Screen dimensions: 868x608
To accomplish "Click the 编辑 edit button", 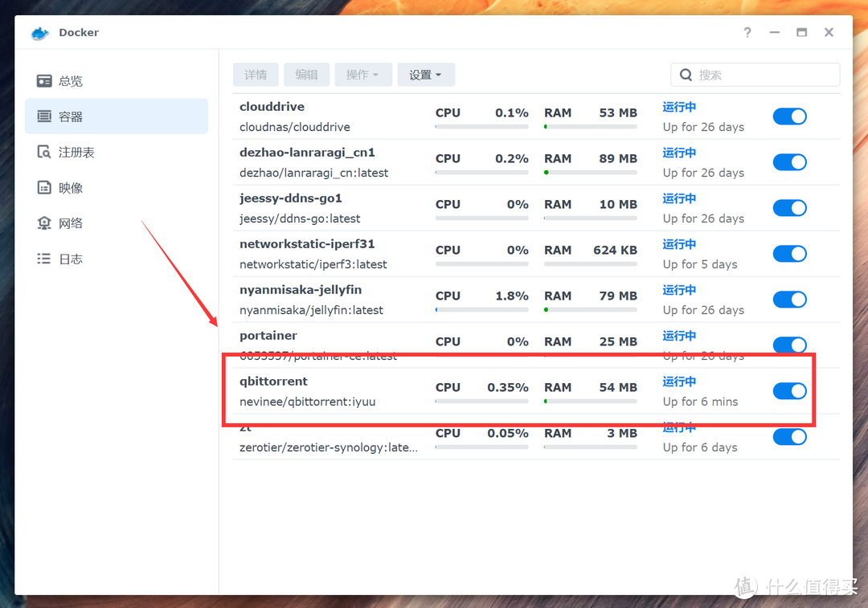I will 307,75.
